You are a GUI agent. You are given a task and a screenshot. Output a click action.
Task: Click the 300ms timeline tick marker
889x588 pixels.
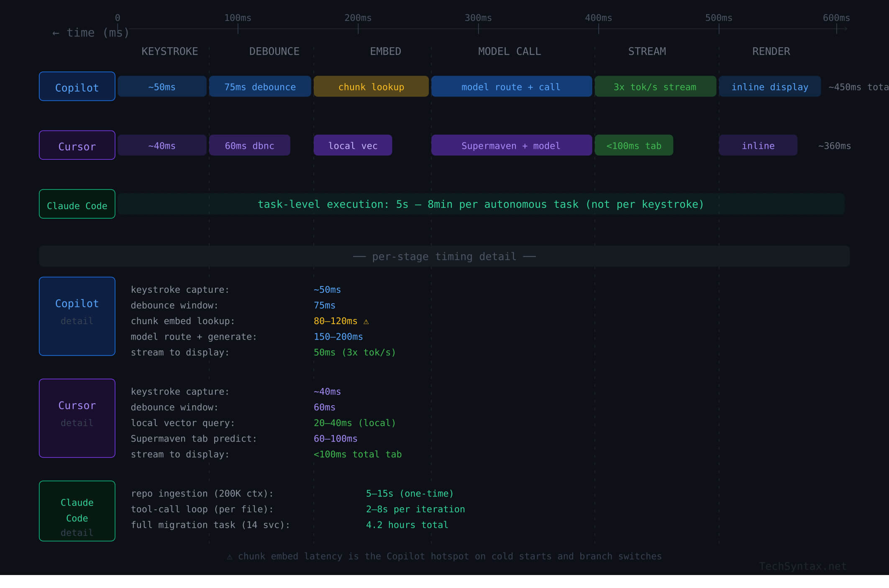click(x=478, y=28)
